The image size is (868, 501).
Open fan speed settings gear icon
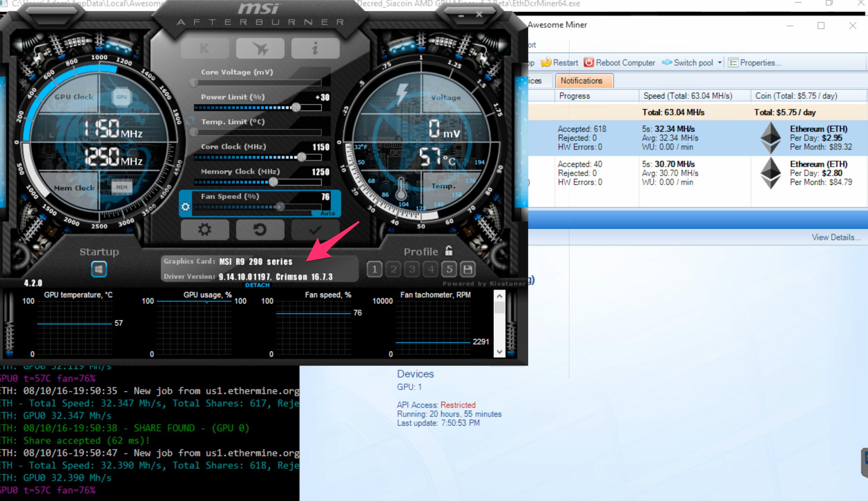pos(185,207)
